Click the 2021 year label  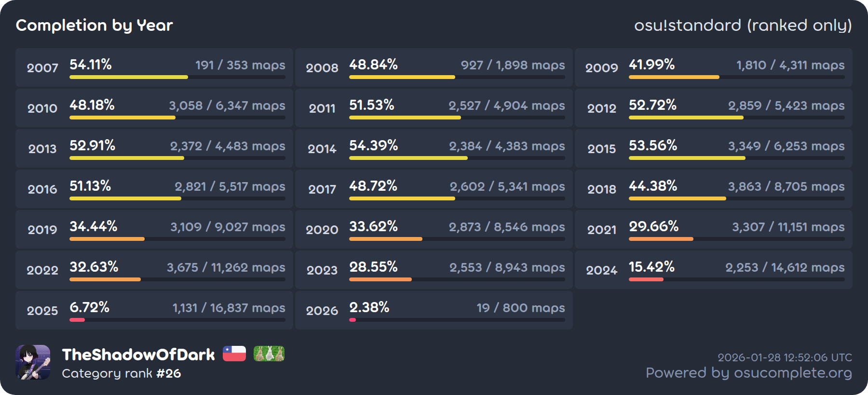(x=601, y=230)
